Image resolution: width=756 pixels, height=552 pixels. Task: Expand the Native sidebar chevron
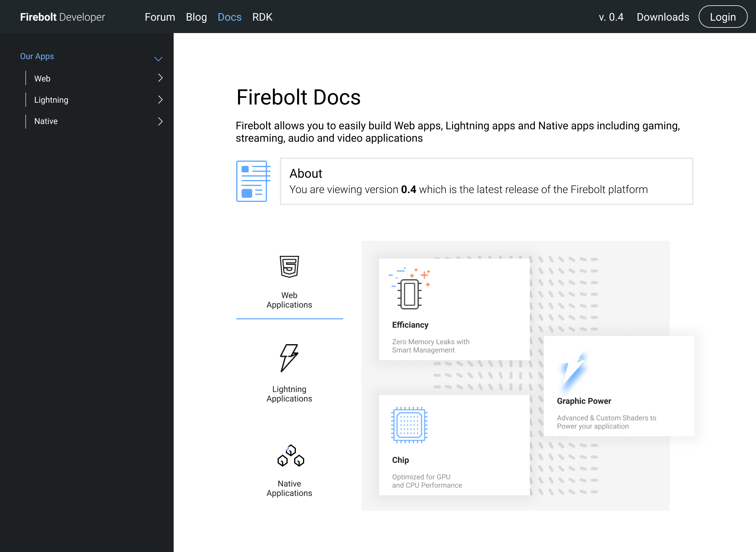coord(160,121)
